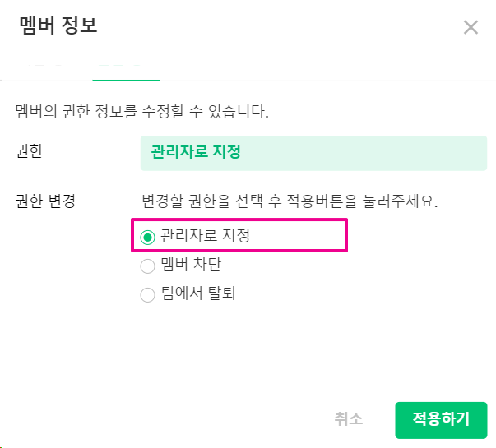Screen dimensions: 496x448
Task: Click the 관리자로 지정 radio option label text
Action: (x=205, y=236)
